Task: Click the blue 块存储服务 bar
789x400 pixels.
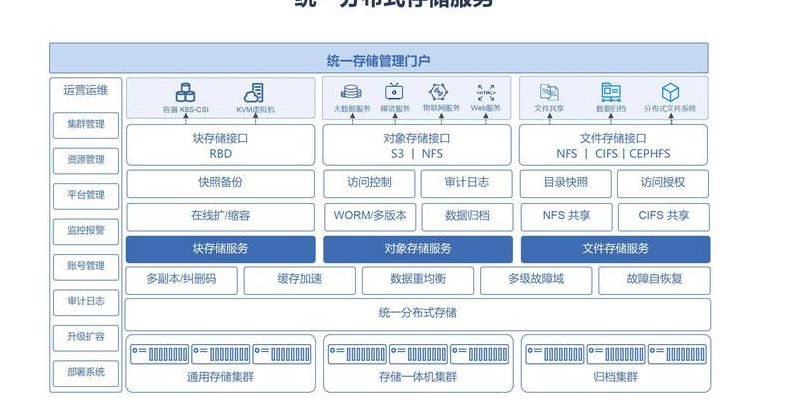Action: click(220, 249)
